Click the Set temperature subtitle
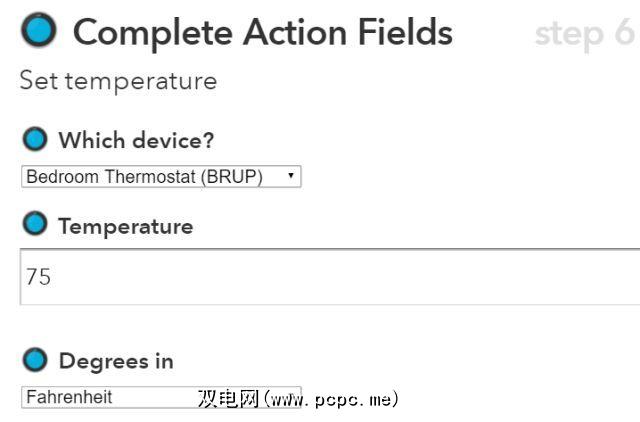Screen dimensions: 640x422 coord(118,81)
